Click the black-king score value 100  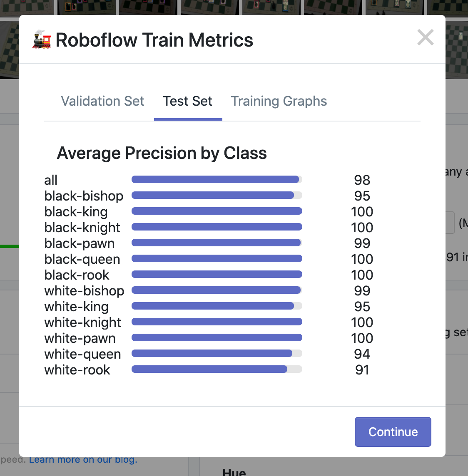(x=362, y=212)
